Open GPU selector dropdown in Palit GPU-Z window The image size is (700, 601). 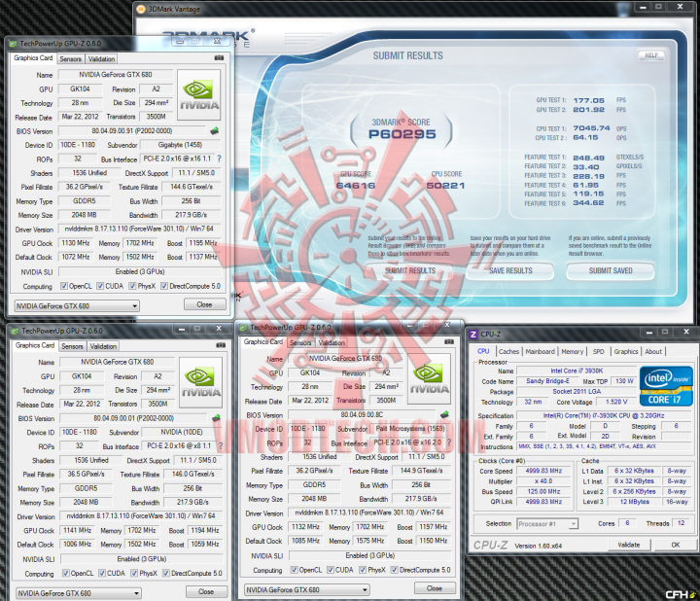tap(307, 590)
